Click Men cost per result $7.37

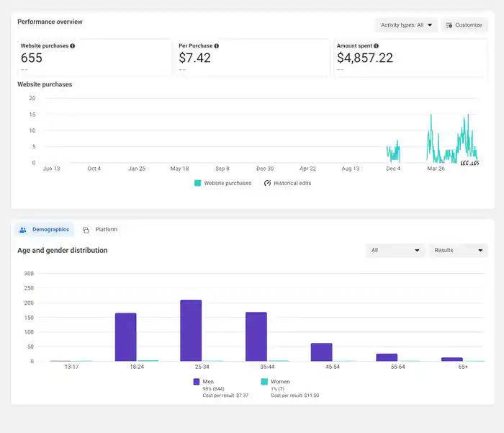click(225, 396)
